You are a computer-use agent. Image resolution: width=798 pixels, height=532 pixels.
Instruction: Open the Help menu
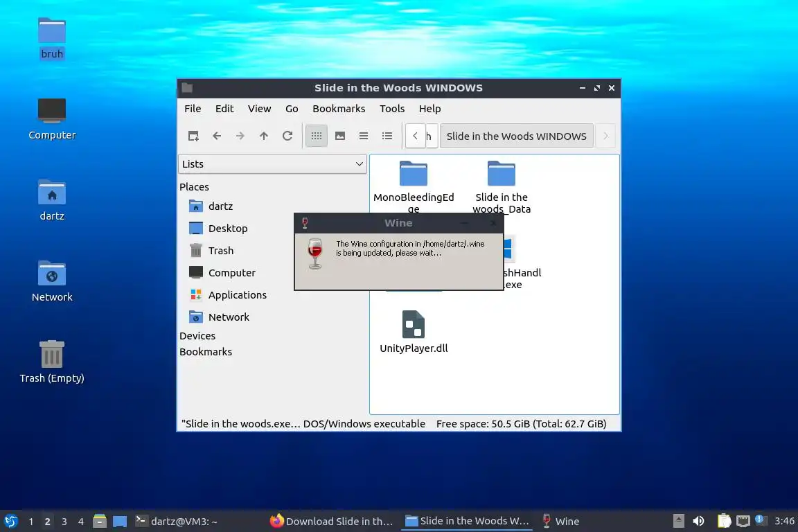[x=430, y=109]
